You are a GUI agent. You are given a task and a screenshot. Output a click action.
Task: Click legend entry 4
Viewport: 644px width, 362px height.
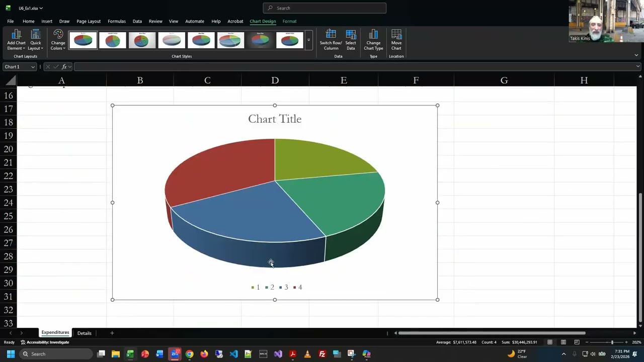click(298, 287)
